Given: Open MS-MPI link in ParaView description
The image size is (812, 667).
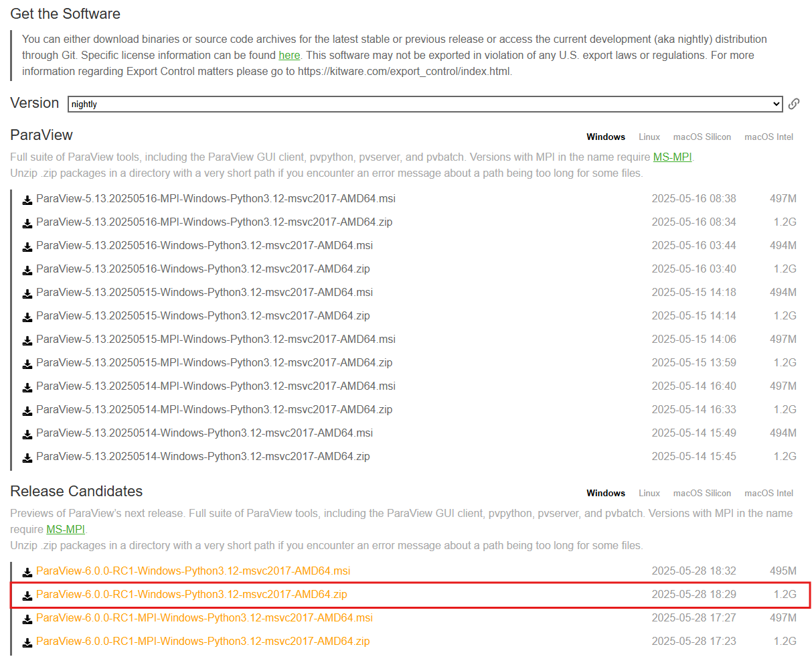Looking at the screenshot, I should (673, 157).
